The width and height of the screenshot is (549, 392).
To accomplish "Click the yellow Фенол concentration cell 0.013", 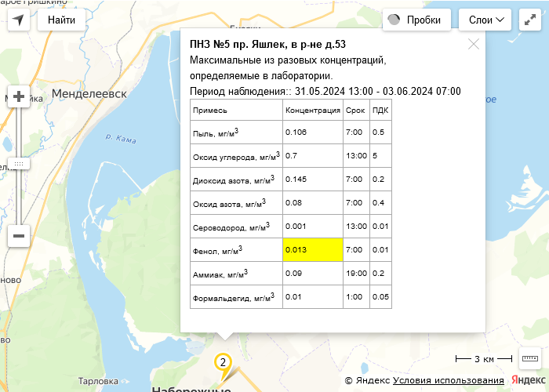I will click(x=313, y=250).
